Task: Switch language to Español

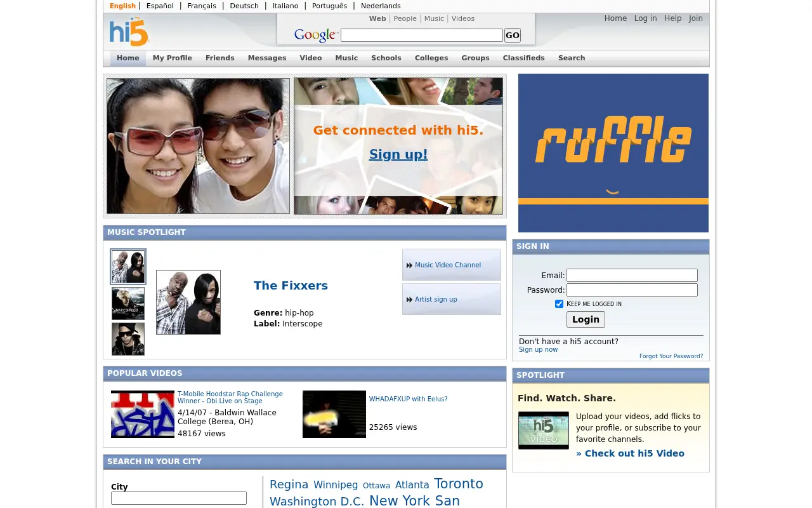Action: coord(160,6)
